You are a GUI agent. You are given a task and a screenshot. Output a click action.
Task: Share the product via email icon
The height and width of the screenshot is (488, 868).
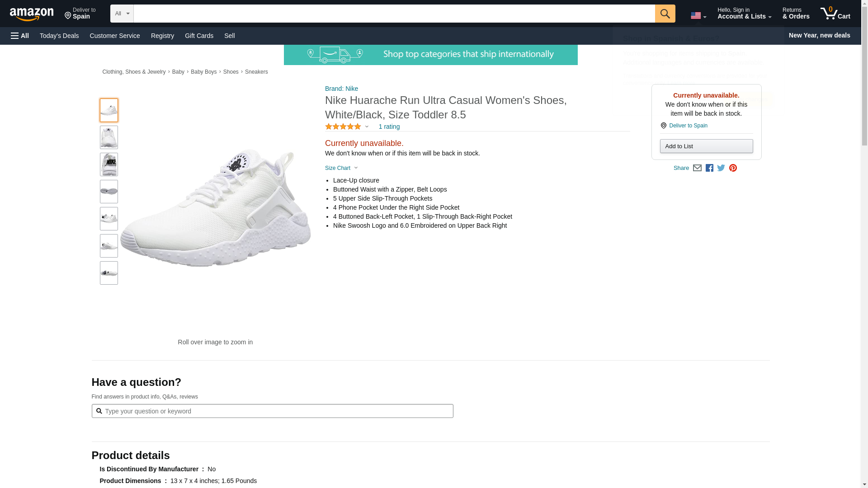[697, 168]
